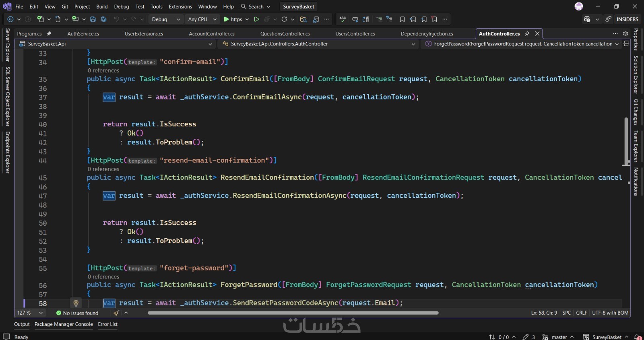Image resolution: width=644 pixels, height=340 pixels.
Task: Switch to the QuestionsController.cs tab
Action: tap(285, 33)
